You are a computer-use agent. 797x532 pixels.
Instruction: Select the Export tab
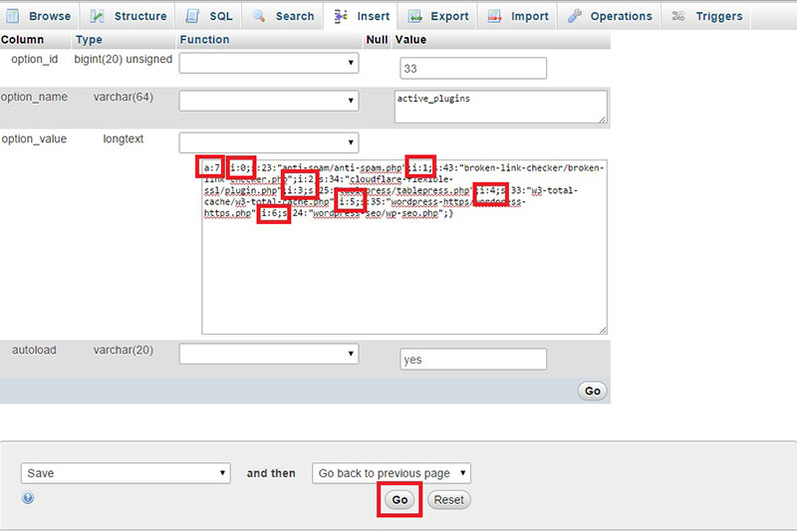click(x=438, y=16)
